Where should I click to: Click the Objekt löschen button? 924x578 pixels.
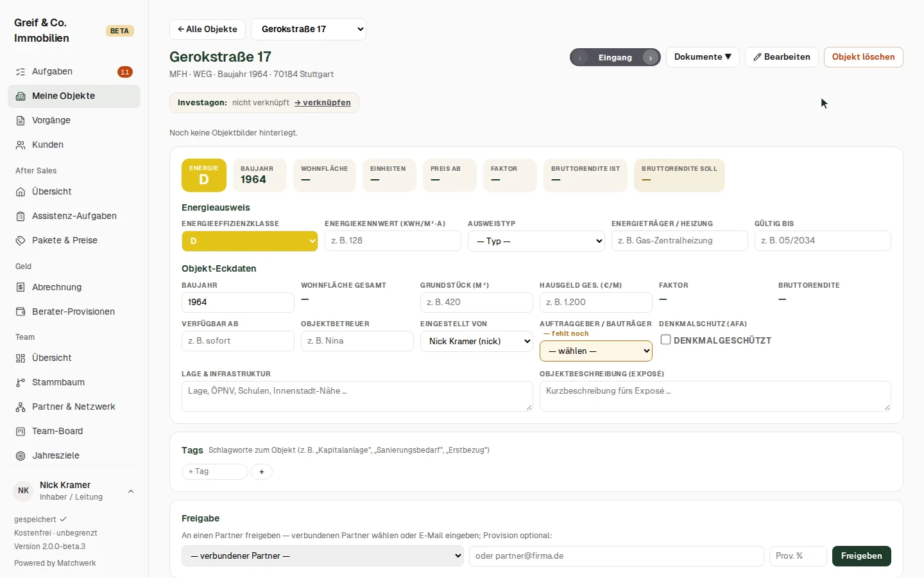(x=864, y=57)
